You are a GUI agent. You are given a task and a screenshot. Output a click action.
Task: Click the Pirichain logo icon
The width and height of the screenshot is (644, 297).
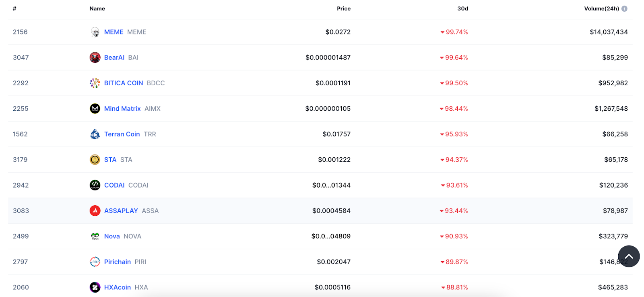pyautogui.click(x=95, y=262)
